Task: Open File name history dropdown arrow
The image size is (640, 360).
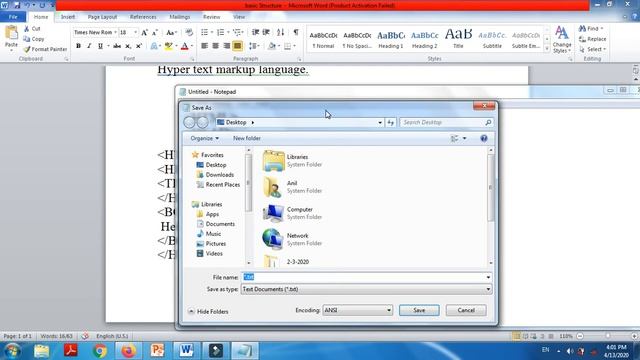Action: coord(488,277)
